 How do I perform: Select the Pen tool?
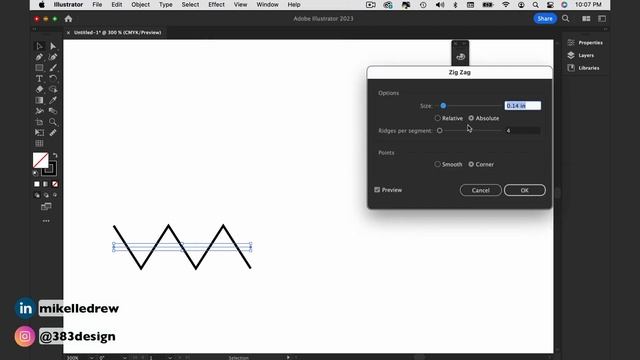coord(39,57)
